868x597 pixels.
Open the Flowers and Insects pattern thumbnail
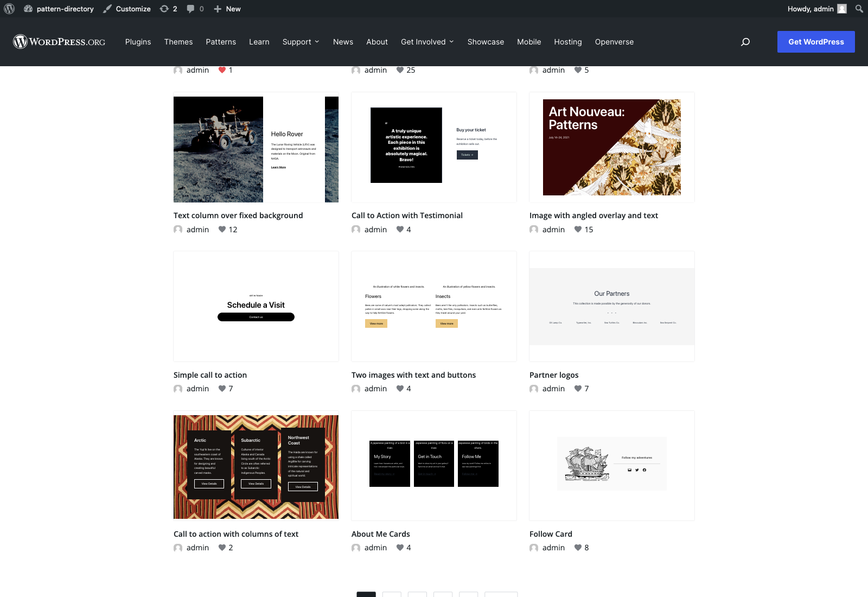(434, 307)
